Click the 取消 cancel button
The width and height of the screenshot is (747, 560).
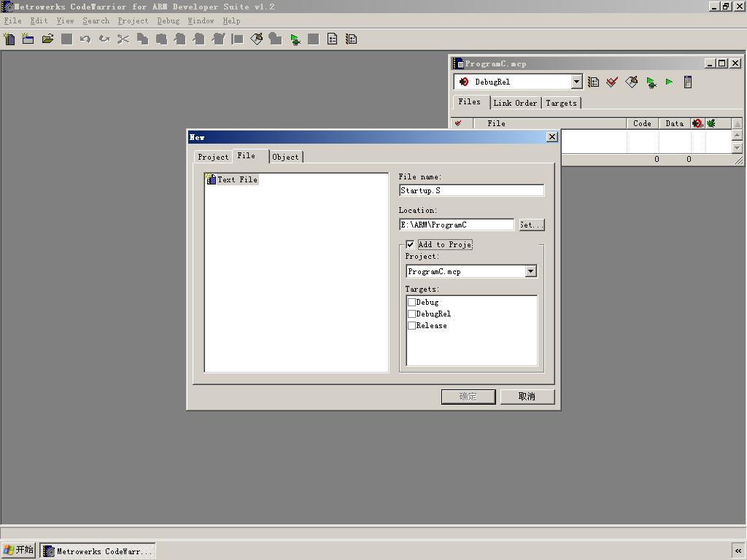pyautogui.click(x=527, y=397)
